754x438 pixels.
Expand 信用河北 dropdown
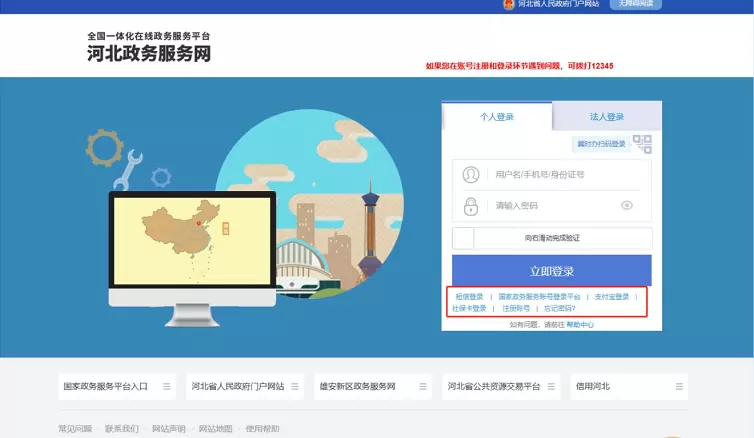(629, 387)
